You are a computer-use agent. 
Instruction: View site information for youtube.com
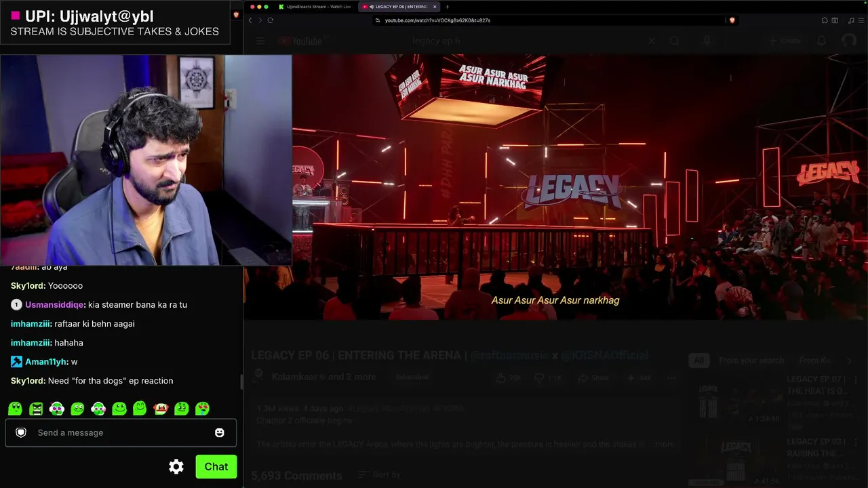[378, 20]
